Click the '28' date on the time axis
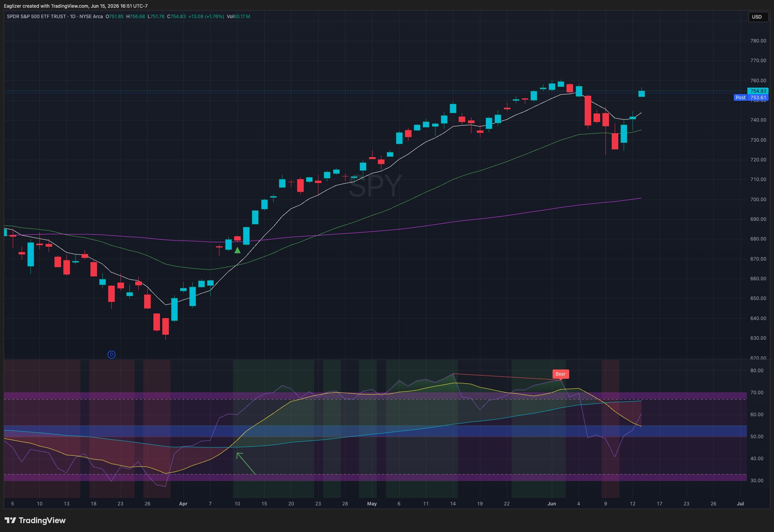The image size is (774, 532). [x=345, y=503]
